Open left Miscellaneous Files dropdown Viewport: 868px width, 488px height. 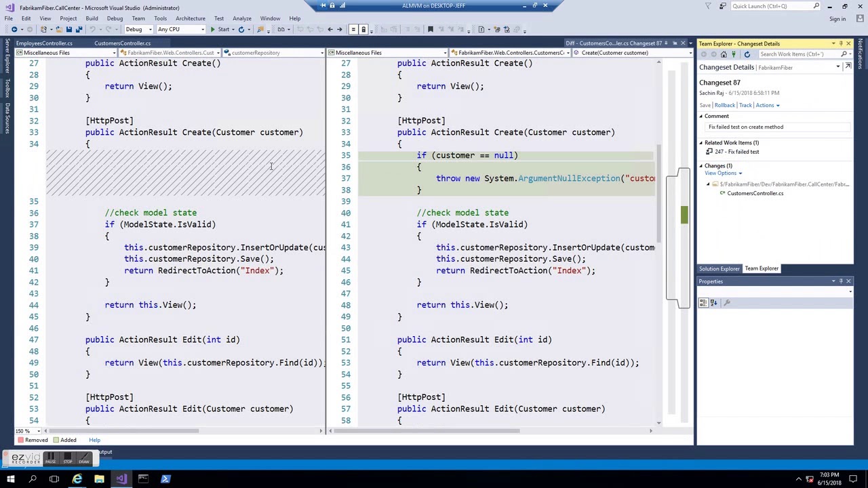coord(64,53)
